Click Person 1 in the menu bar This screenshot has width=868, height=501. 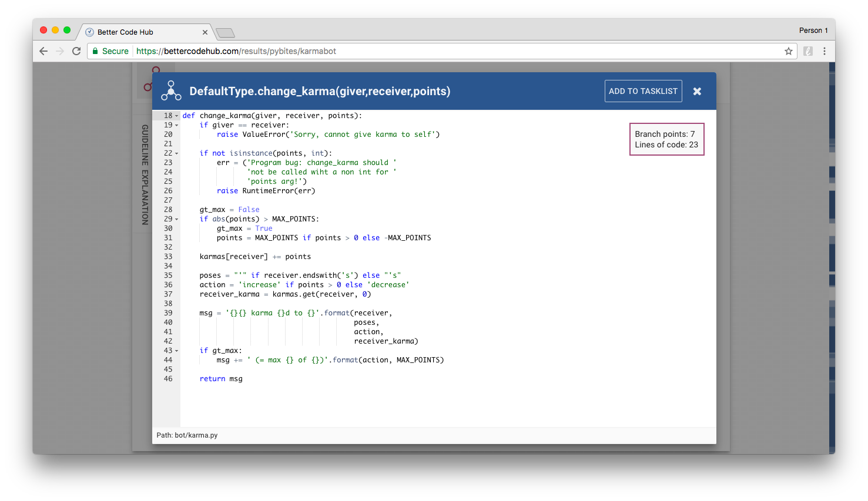813,30
